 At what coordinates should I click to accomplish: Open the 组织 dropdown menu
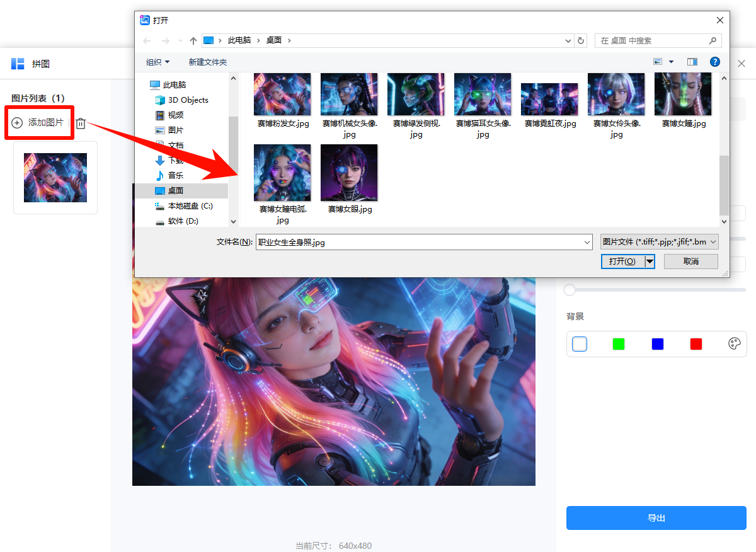coord(157,61)
